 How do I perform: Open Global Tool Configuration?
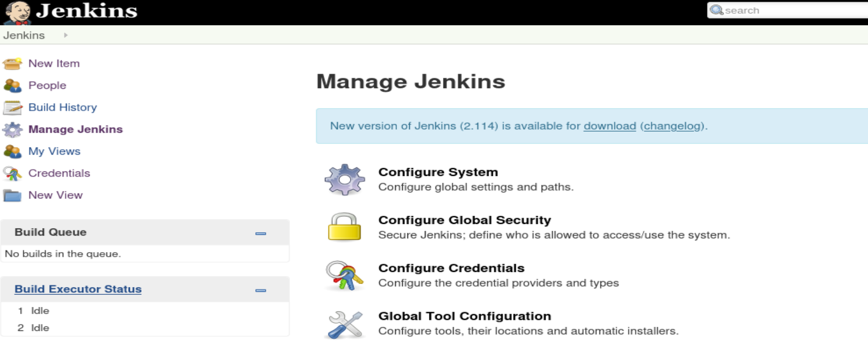click(465, 316)
